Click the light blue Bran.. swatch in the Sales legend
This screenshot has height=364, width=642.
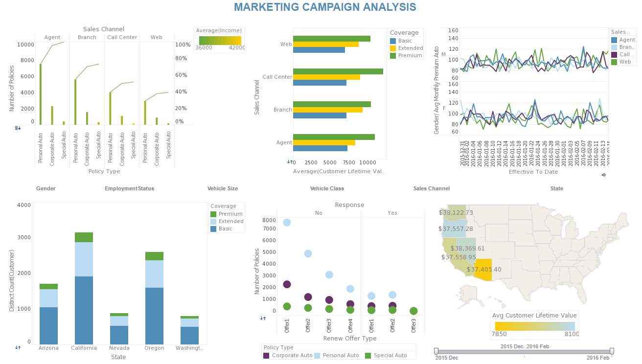(615, 47)
